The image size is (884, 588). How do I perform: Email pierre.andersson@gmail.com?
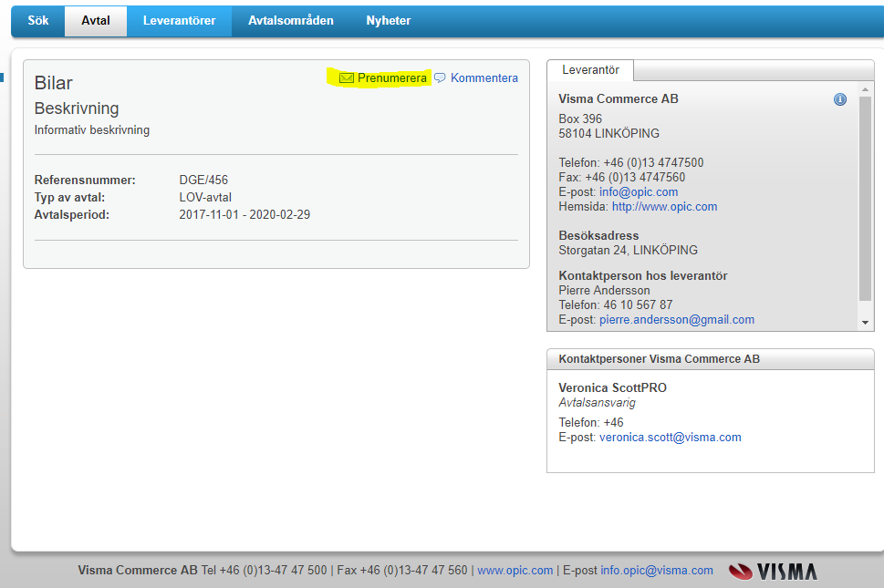(677, 320)
